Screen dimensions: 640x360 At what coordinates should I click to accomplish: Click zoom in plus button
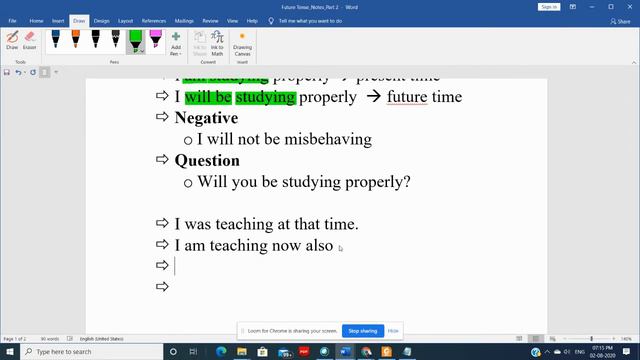click(x=613, y=339)
